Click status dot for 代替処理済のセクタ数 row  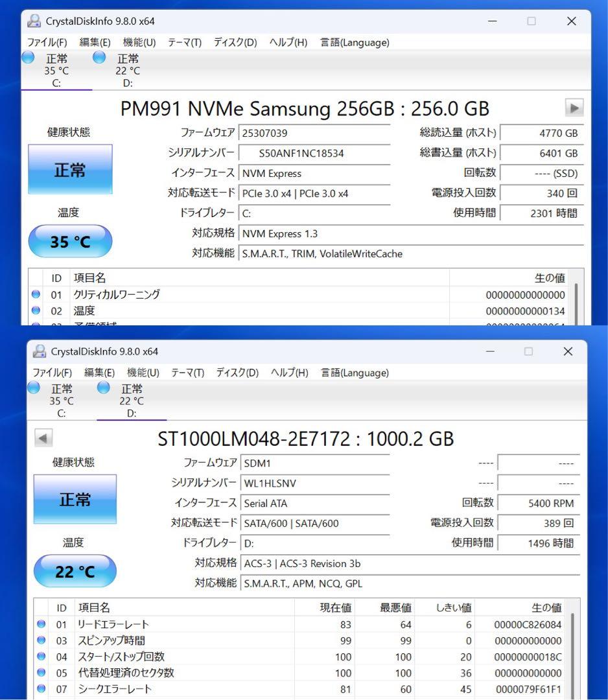pyautogui.click(x=41, y=672)
